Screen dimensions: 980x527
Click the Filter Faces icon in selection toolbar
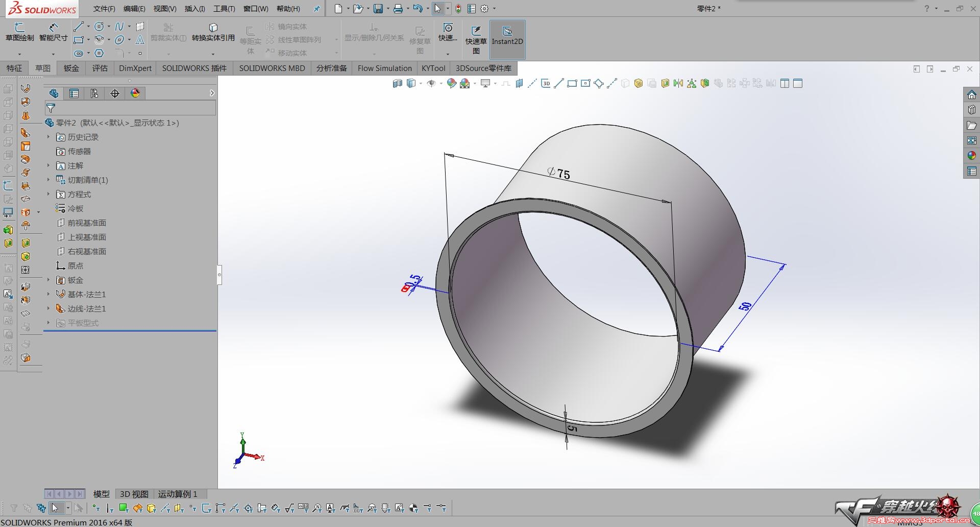click(x=123, y=508)
